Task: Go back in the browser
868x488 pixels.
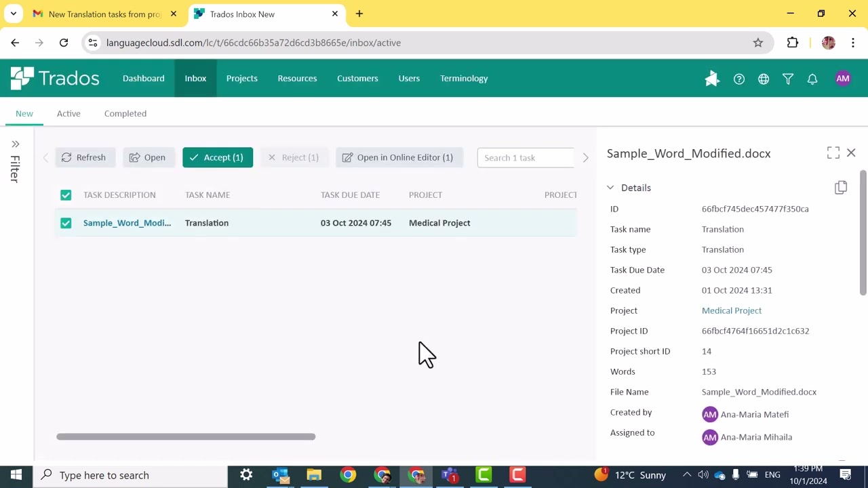Action: click(15, 43)
